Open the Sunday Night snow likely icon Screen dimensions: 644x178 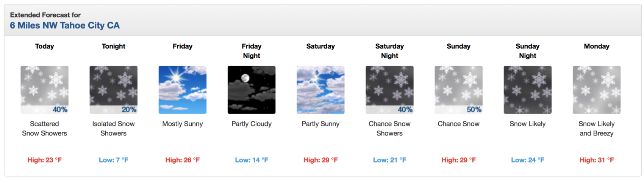(528, 90)
